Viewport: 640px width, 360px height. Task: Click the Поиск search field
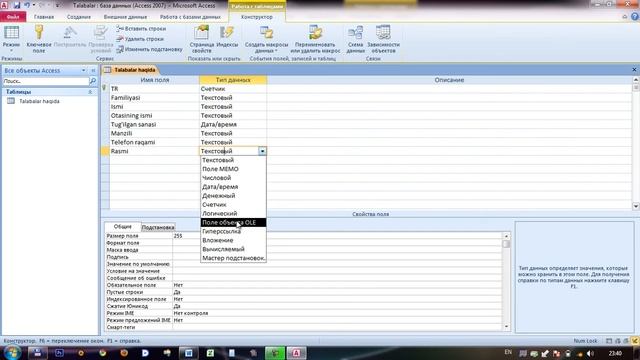pos(46,81)
